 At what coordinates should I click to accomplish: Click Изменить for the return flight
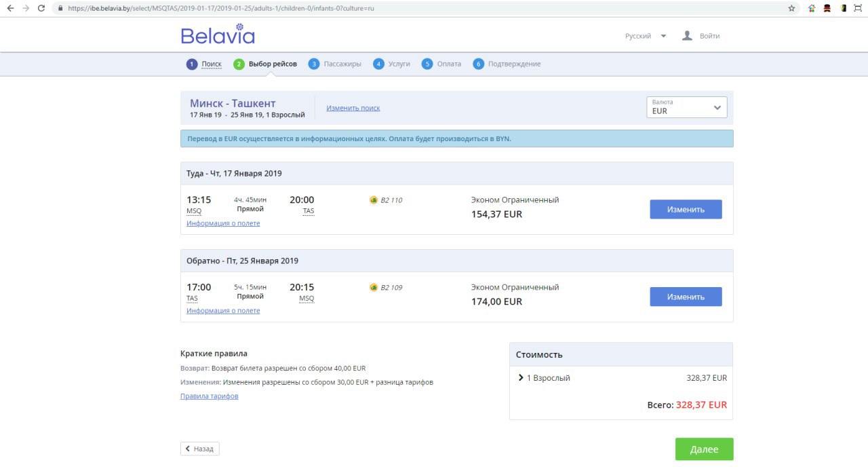[x=686, y=297]
